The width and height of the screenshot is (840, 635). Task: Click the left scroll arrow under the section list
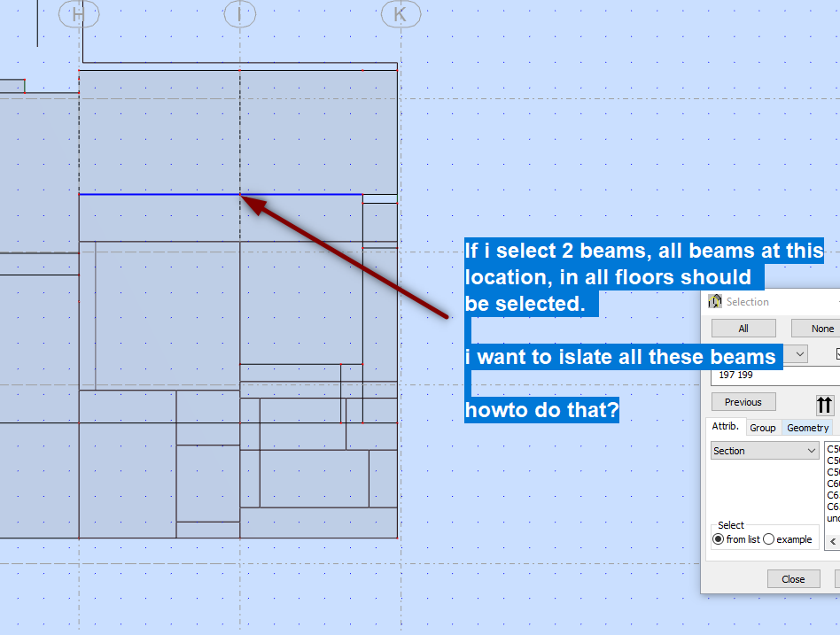[833, 541]
